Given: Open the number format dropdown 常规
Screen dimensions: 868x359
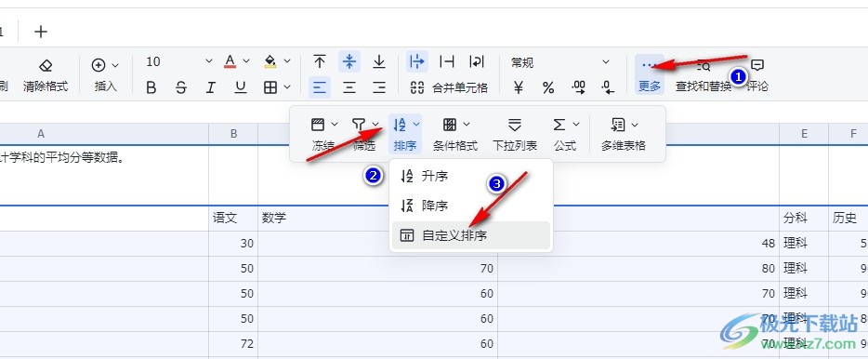Looking at the screenshot, I should pyautogui.click(x=559, y=62).
